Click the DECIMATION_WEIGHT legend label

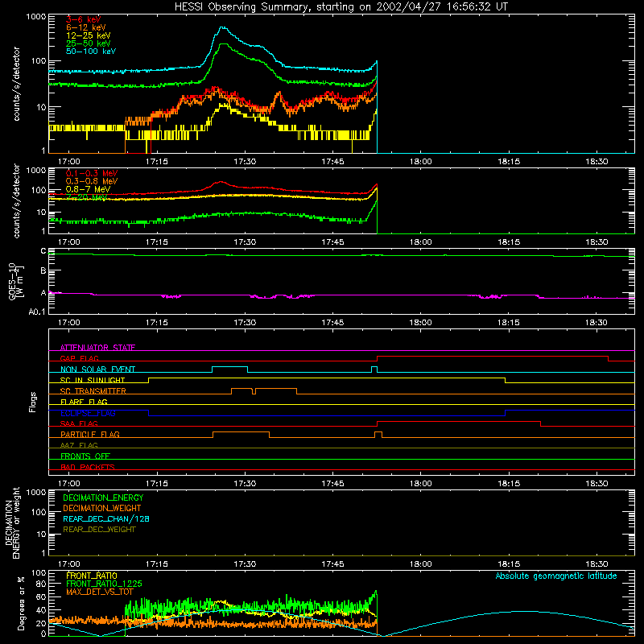coord(102,508)
